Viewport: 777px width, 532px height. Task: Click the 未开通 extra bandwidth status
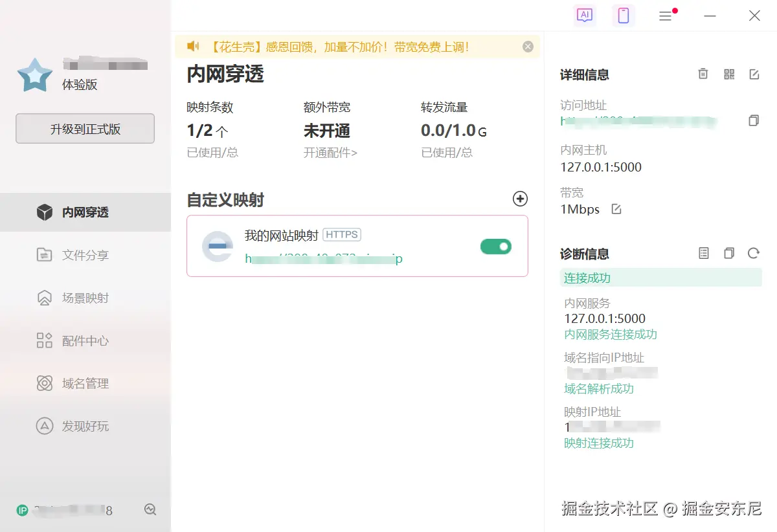tap(327, 131)
